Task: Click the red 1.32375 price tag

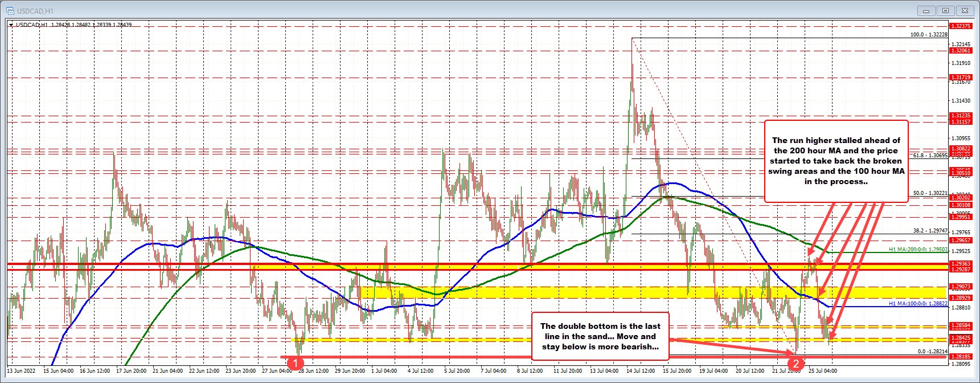Action: (961, 26)
